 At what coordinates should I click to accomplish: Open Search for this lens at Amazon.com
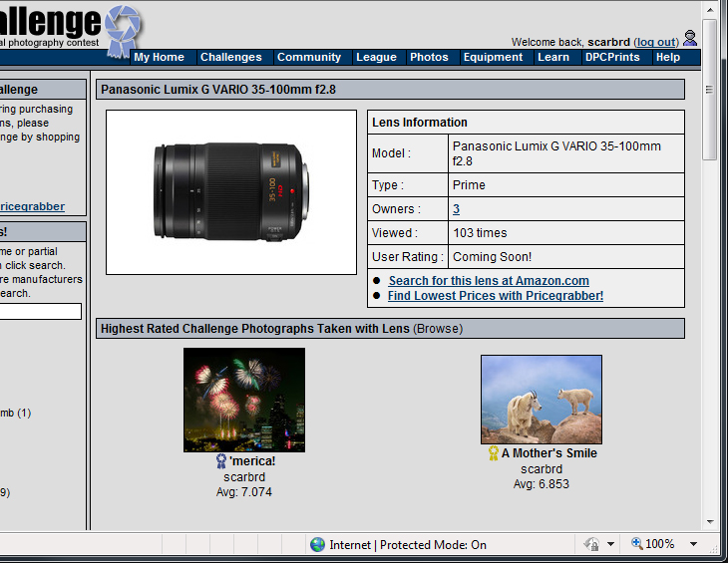(489, 281)
